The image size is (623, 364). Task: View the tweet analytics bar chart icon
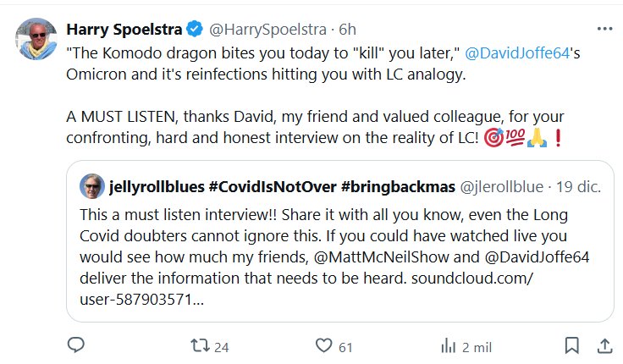[x=448, y=345]
